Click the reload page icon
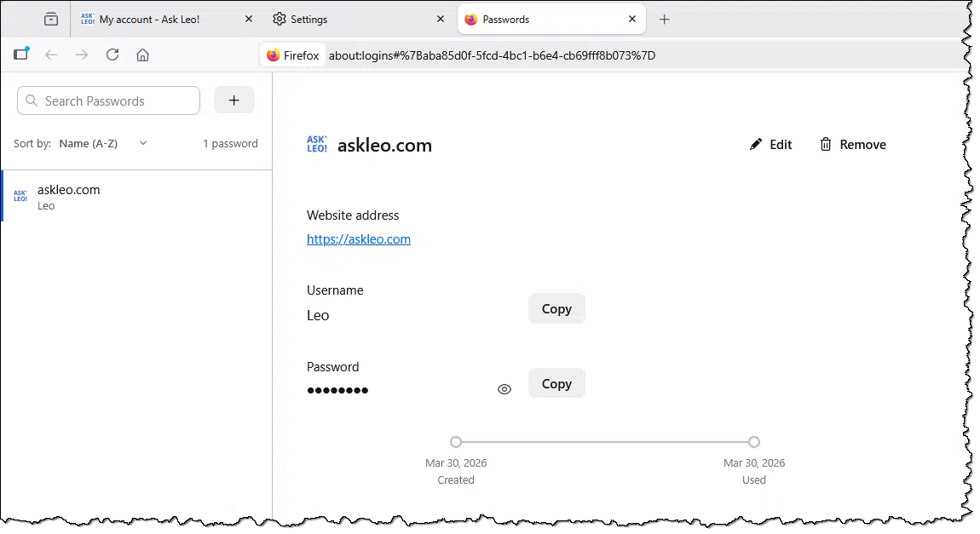The height and width of the screenshot is (534, 980). pos(112,55)
